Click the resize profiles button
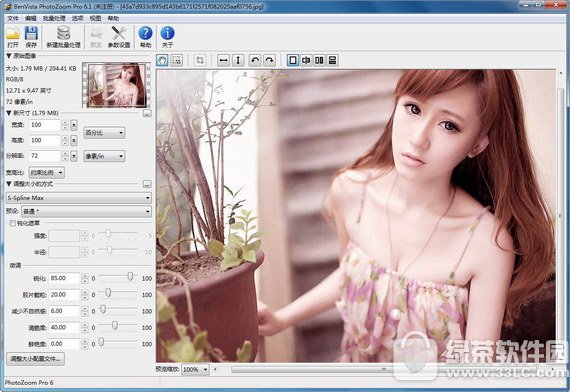Viewport: 570px width, 392px height. tap(35, 359)
